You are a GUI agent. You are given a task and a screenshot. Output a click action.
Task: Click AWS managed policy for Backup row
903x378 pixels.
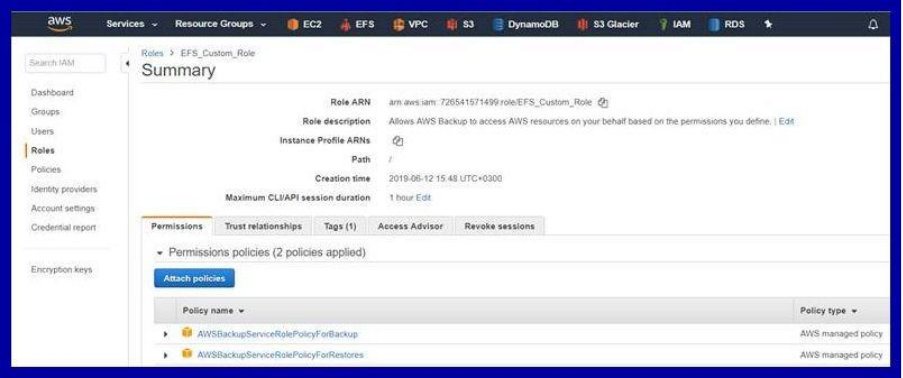tap(841, 334)
